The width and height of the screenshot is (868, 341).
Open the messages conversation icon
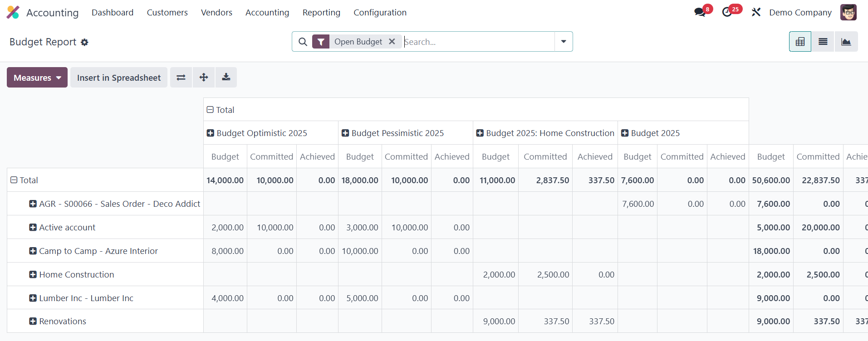(x=700, y=12)
